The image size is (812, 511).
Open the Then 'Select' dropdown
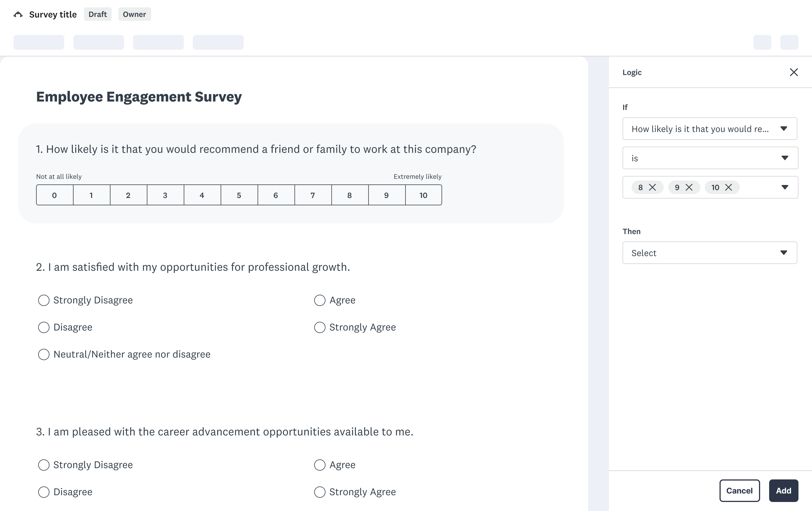[x=709, y=253]
